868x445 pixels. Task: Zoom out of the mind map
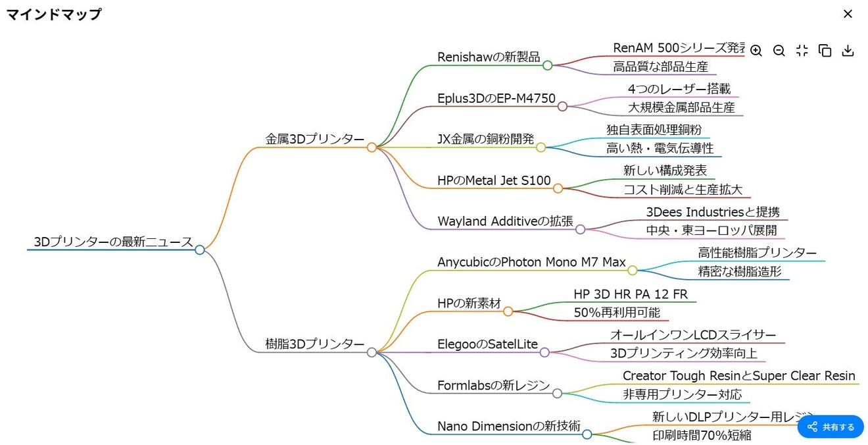click(x=779, y=51)
